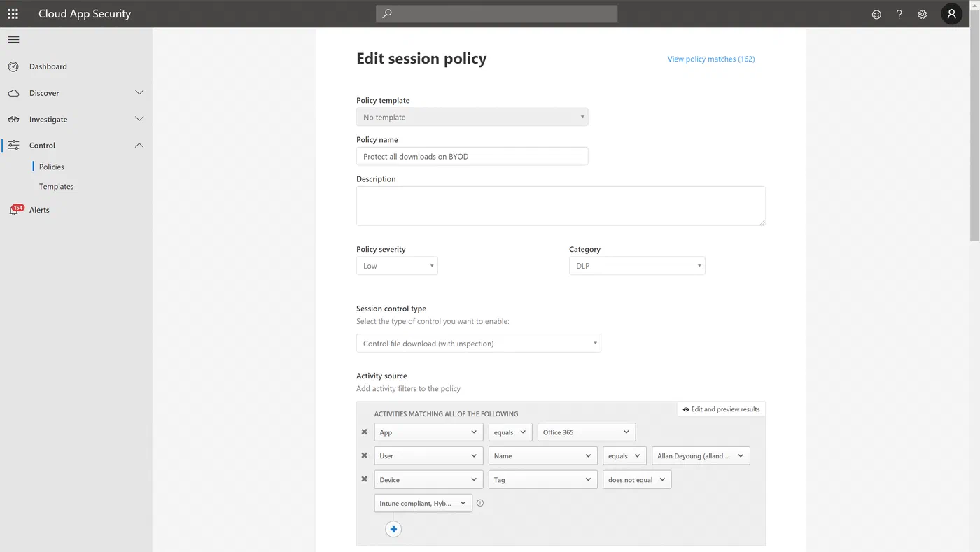980x552 pixels.
Task: Click the Dashboard gauge icon
Action: click(13, 66)
